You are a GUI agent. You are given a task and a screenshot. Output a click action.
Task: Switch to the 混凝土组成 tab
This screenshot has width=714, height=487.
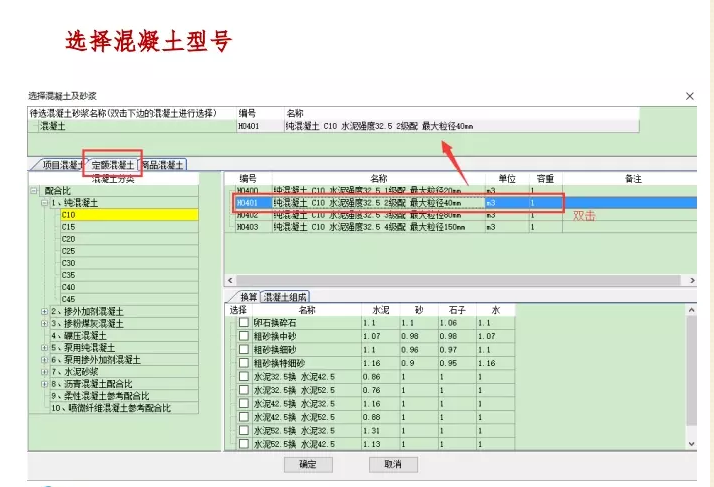(286, 297)
